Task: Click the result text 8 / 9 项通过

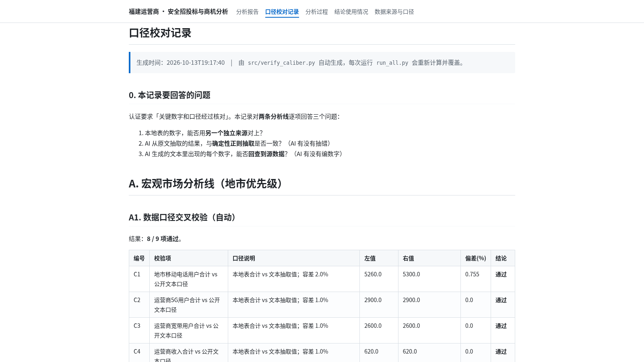Action: [x=163, y=239]
